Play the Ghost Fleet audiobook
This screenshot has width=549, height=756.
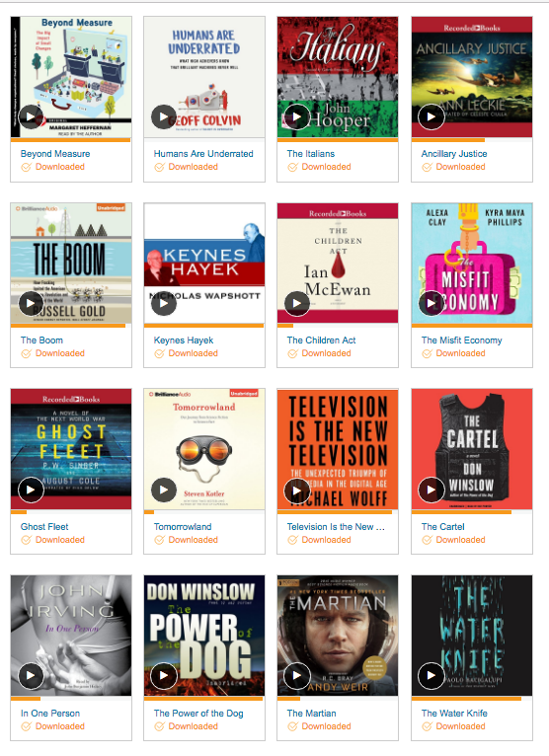coord(31,490)
